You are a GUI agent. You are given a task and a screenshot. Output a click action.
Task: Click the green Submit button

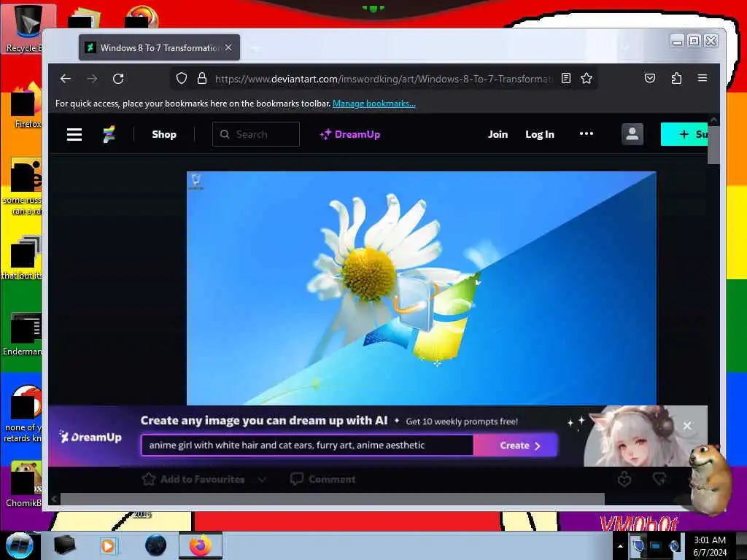pos(684,134)
